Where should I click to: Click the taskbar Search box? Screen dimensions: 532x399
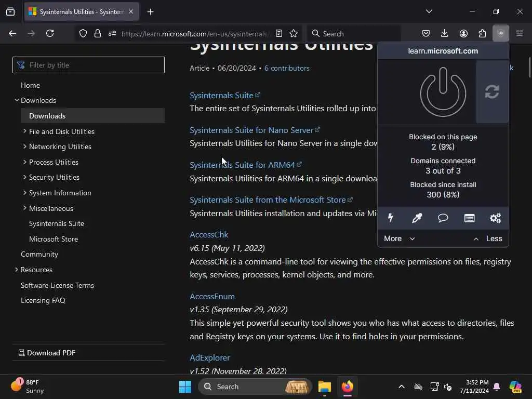pos(255,387)
